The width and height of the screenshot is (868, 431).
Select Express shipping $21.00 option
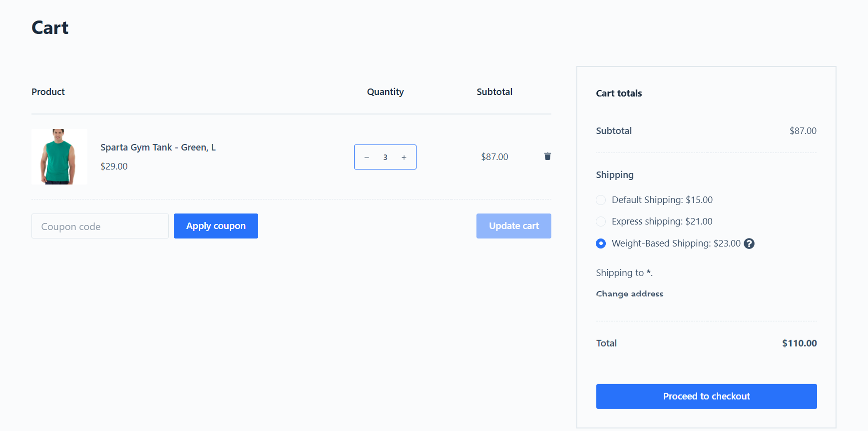(x=601, y=221)
